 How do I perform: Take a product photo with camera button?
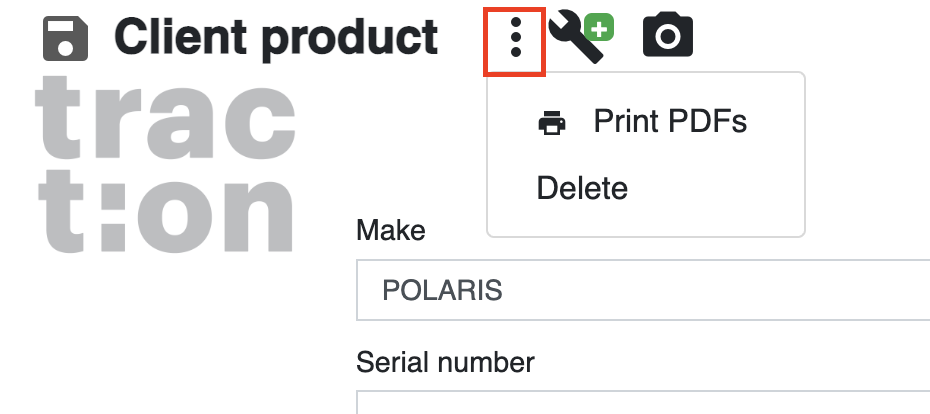668,35
